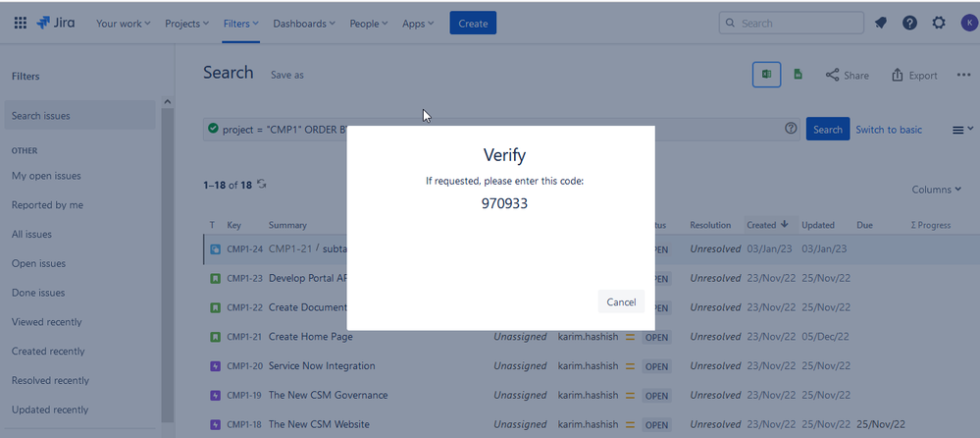The width and height of the screenshot is (980, 438).
Task: Click the Excel export icon
Action: pyautogui.click(x=766, y=75)
